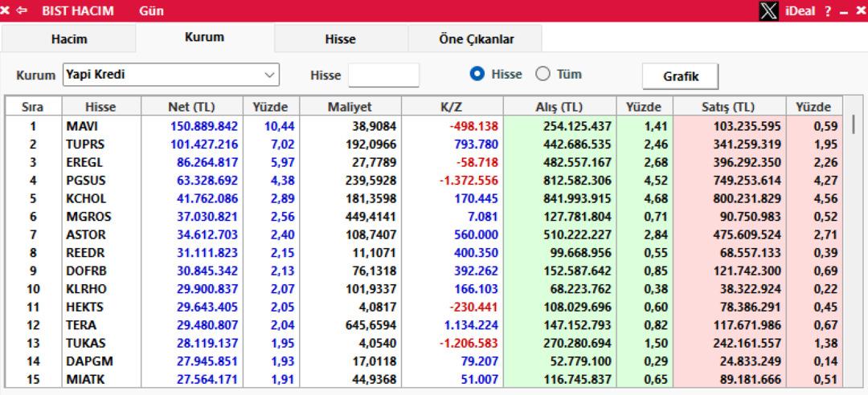868x395 pixels.
Task: Sort by the Net (TL) column header
Action: 191,107
